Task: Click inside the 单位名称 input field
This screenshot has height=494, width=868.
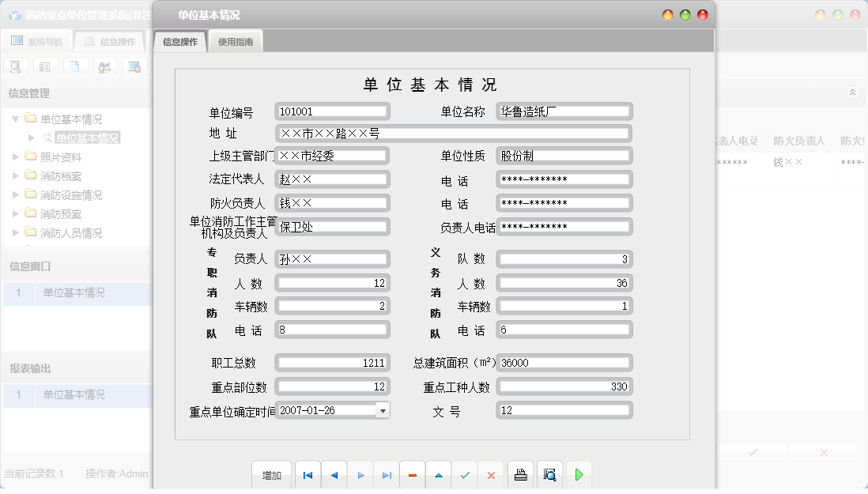Action: tap(564, 111)
